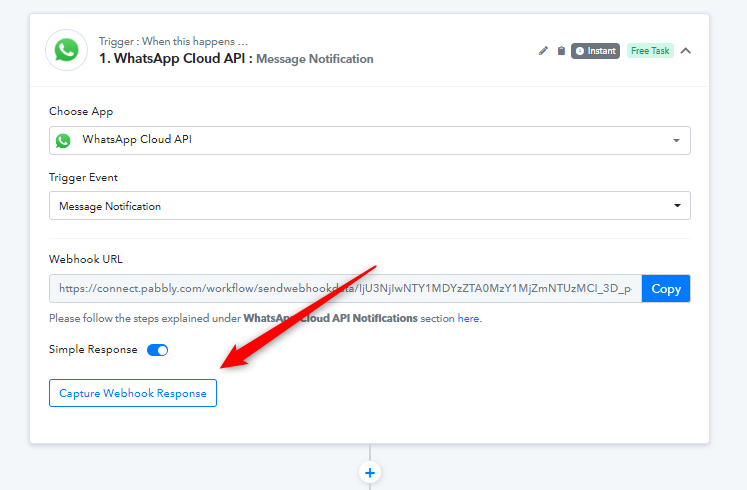Click the 'Message Notification' header subtitle
Image resolution: width=747 pixels, height=490 pixels.
(315, 59)
